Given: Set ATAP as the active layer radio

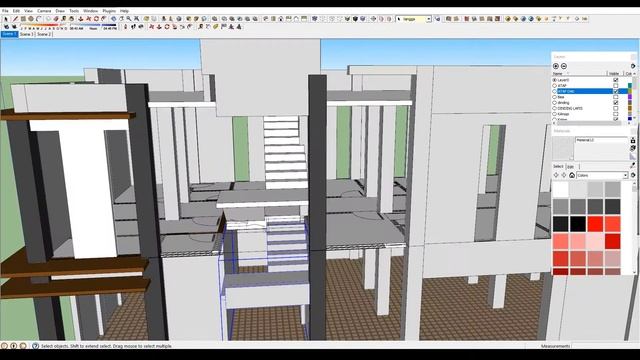Looking at the screenshot, I should point(554,86).
